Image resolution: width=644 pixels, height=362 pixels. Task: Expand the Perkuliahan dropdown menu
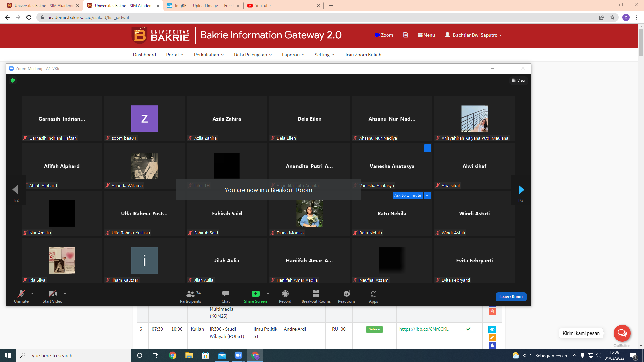coord(209,55)
